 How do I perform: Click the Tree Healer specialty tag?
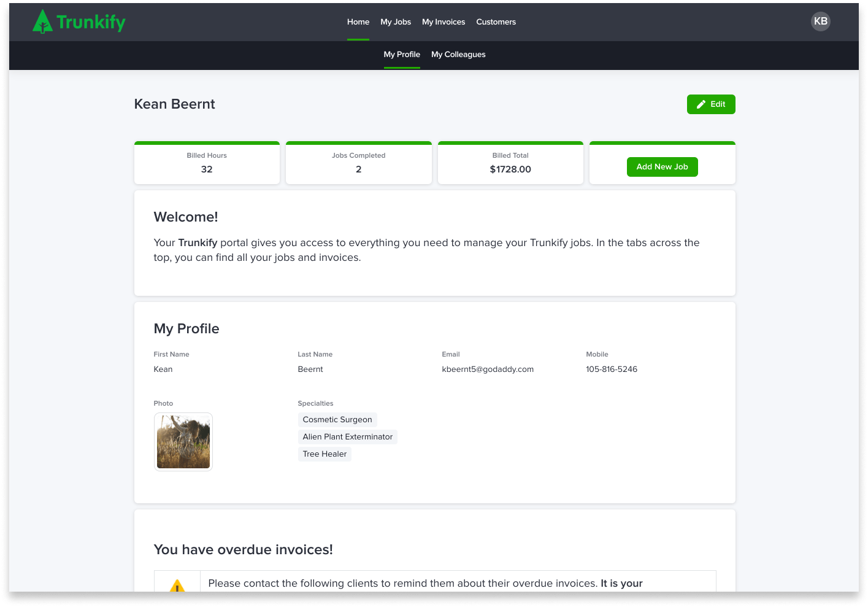tap(325, 454)
